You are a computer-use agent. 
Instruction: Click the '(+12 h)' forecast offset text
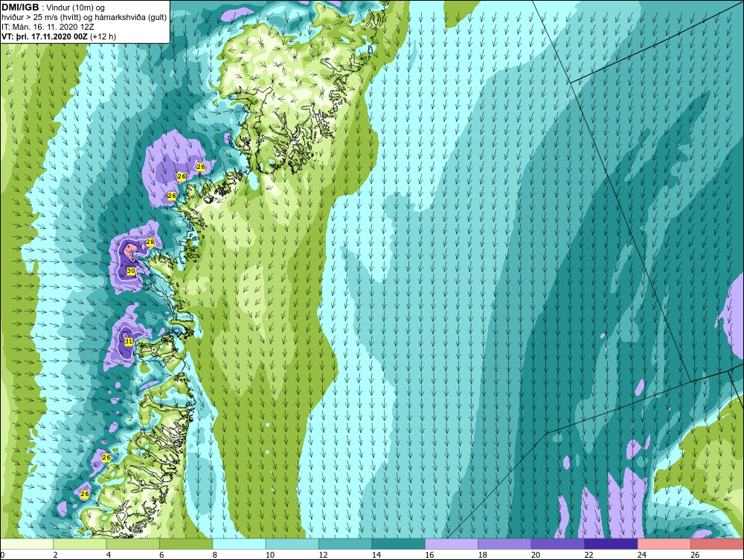(x=103, y=36)
